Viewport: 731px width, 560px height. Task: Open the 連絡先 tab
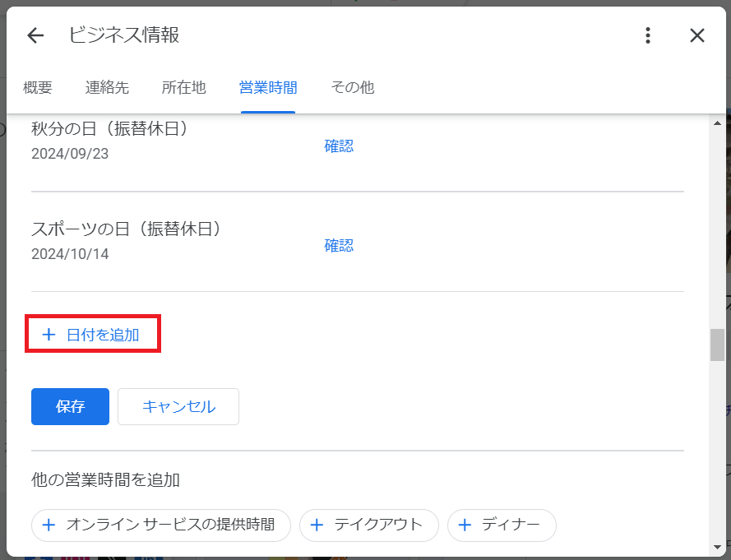pos(107,87)
